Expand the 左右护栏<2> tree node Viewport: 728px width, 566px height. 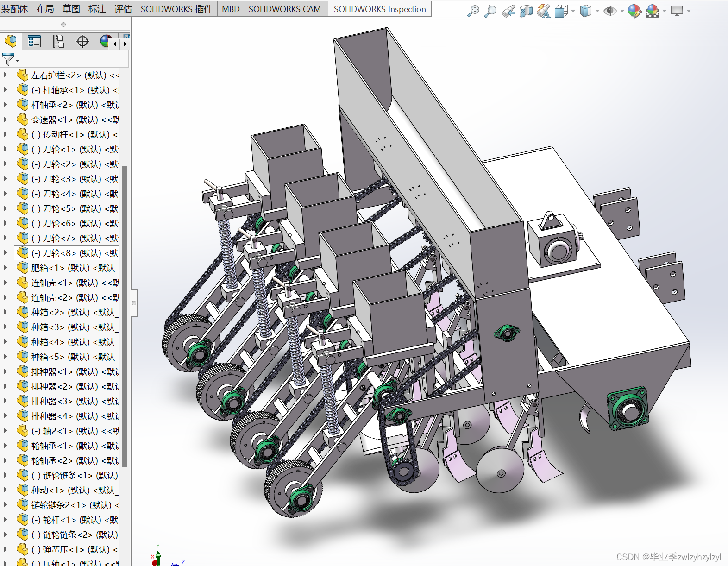coord(5,75)
